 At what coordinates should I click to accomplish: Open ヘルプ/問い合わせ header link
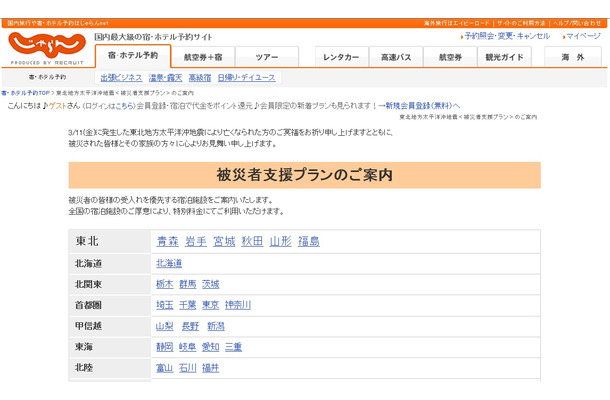(577, 23)
